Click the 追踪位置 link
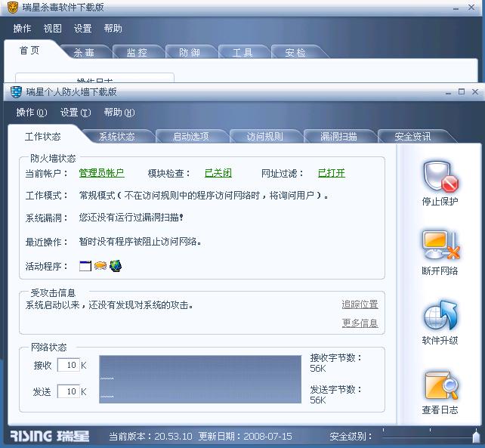 tap(360, 304)
